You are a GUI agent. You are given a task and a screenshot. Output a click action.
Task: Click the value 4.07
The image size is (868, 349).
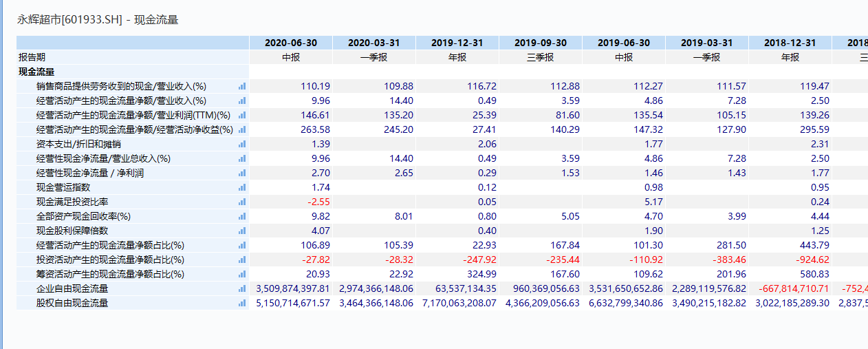point(321,231)
